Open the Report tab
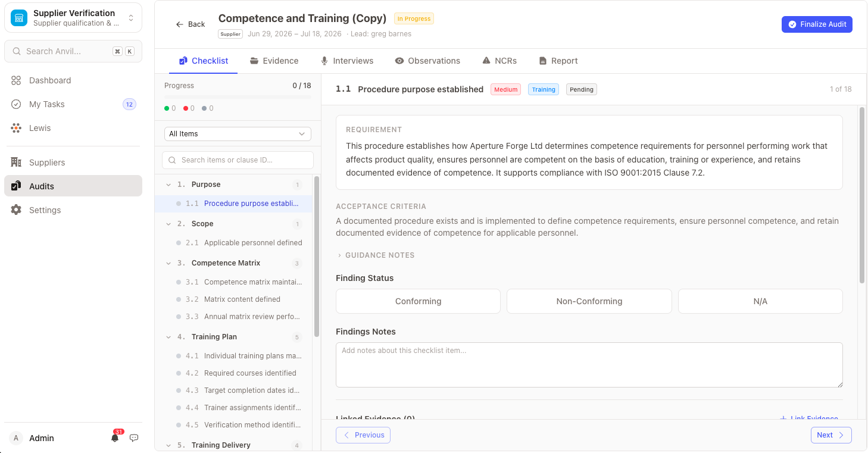Image resolution: width=868 pixels, height=453 pixels. 558,61
